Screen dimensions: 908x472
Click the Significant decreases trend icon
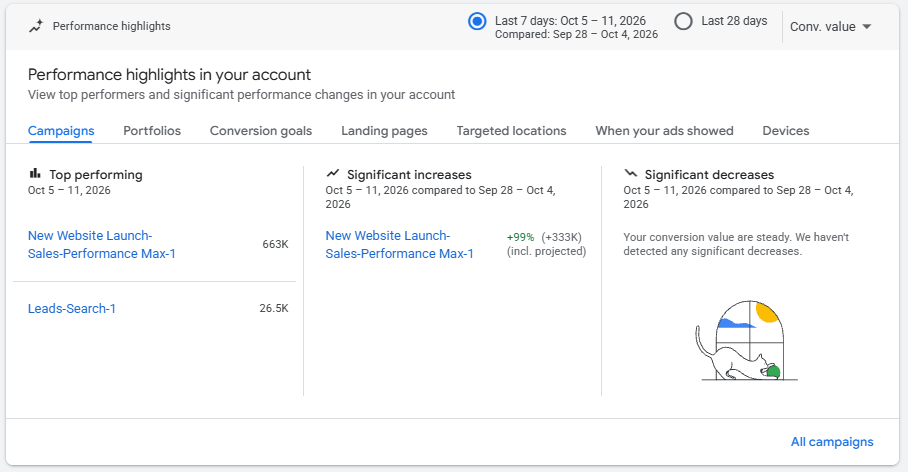pyautogui.click(x=631, y=173)
